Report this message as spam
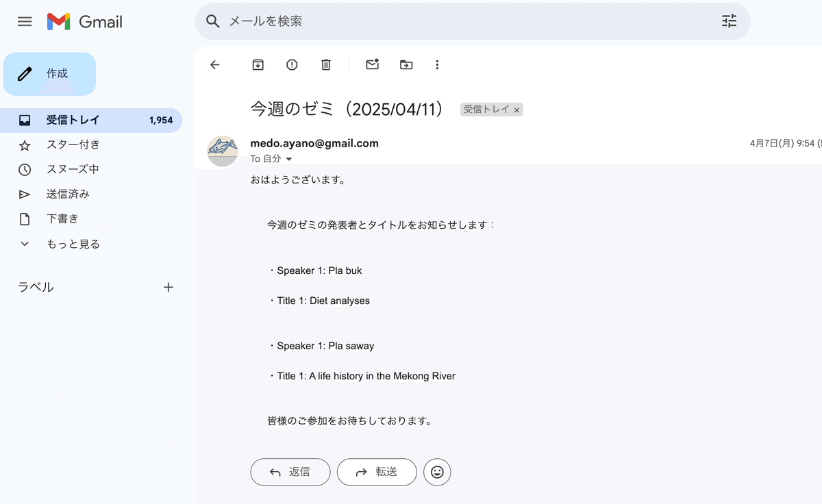822x504 pixels. (291, 64)
